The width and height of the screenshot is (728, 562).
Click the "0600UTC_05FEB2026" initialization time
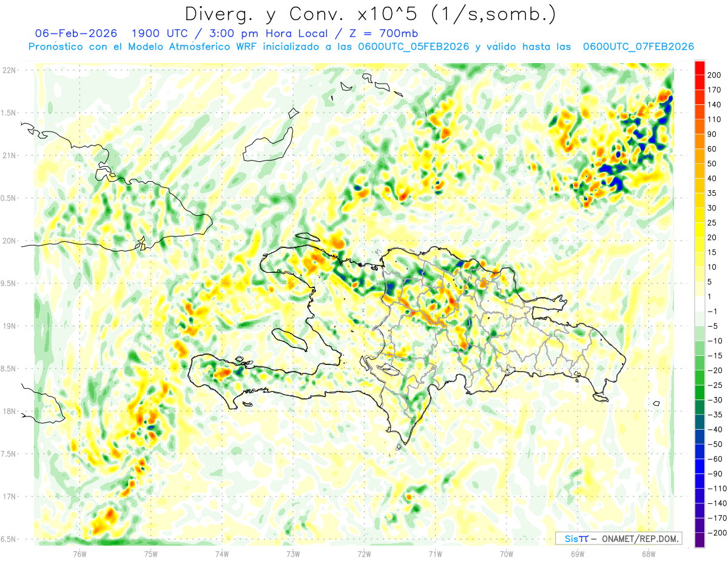(414, 47)
